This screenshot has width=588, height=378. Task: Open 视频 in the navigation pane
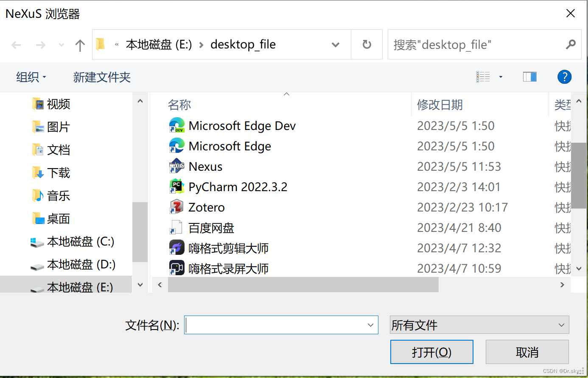click(x=51, y=104)
